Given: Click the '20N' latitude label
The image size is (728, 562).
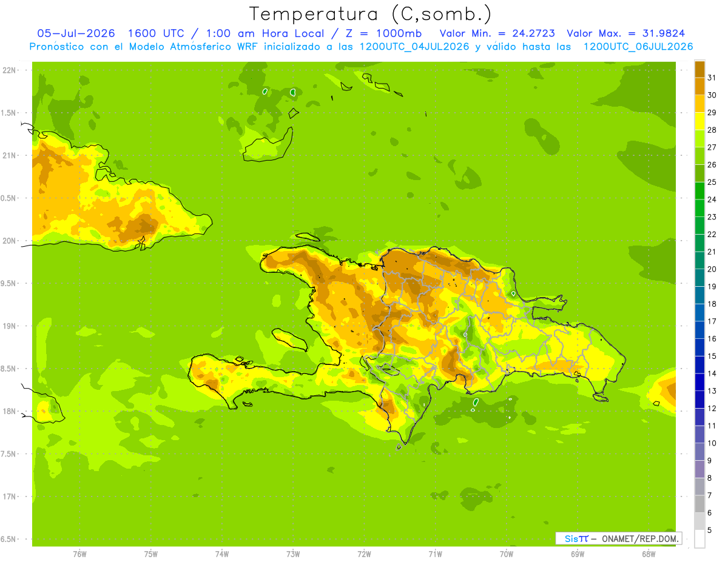Looking at the screenshot, I should click(8, 241).
